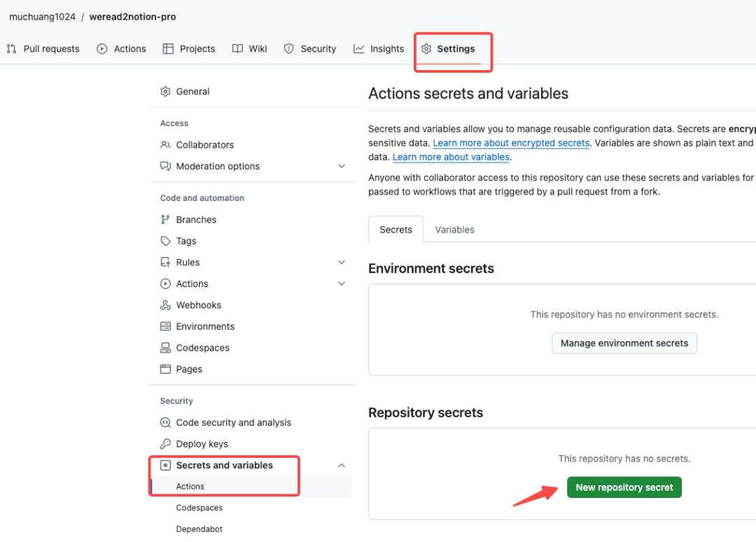Select the Settings tab
756x542 pixels.
coord(448,49)
